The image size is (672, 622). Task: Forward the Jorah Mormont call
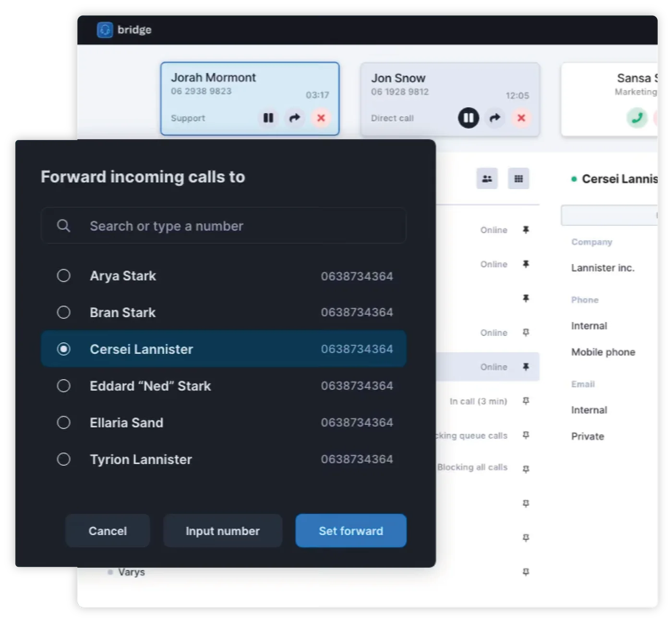(295, 118)
